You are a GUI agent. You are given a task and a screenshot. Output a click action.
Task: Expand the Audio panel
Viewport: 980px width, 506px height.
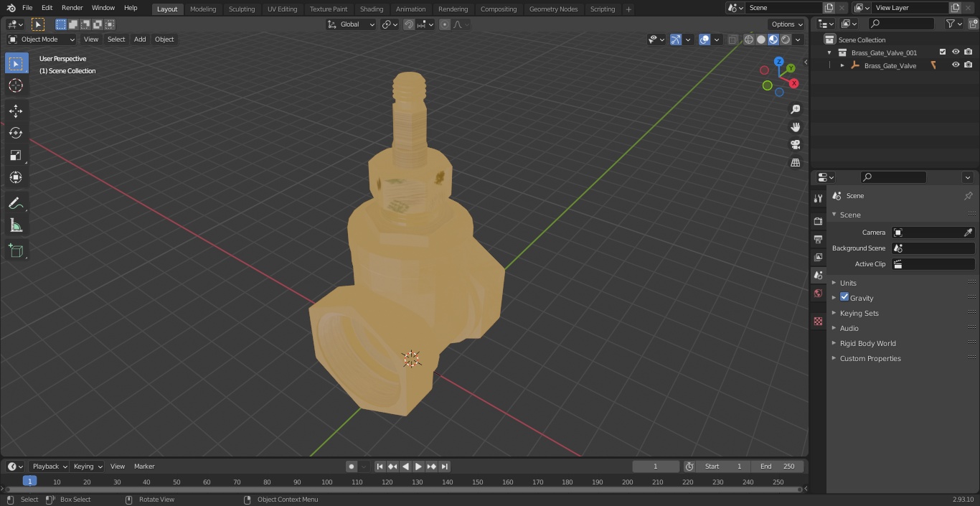(849, 328)
